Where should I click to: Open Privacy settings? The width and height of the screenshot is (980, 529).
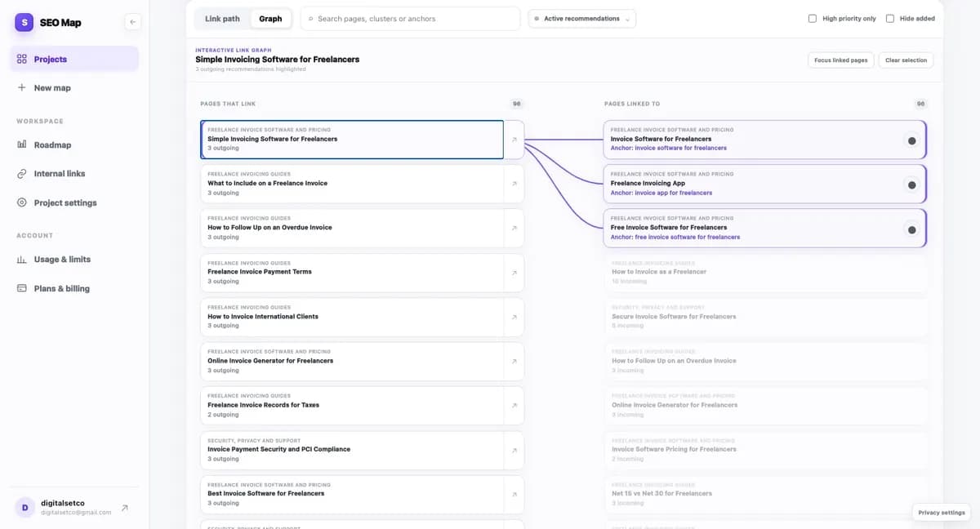pos(941,513)
